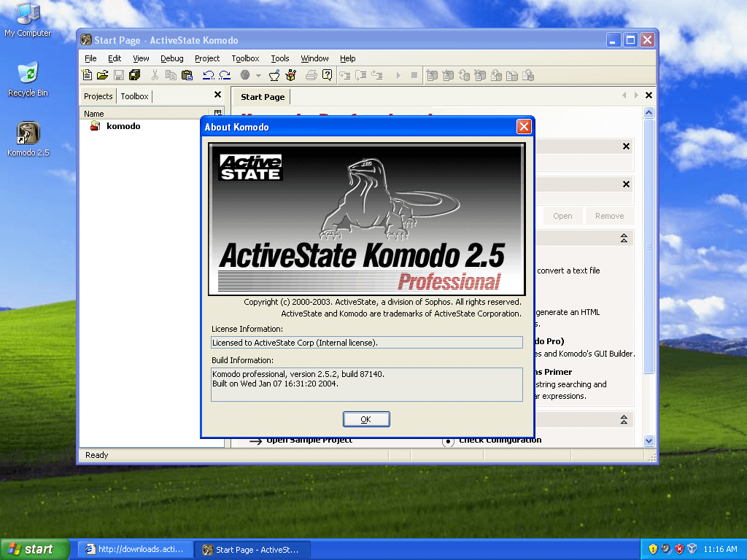
Task: Click the leftmost source control toolbar icon
Action: (432, 75)
